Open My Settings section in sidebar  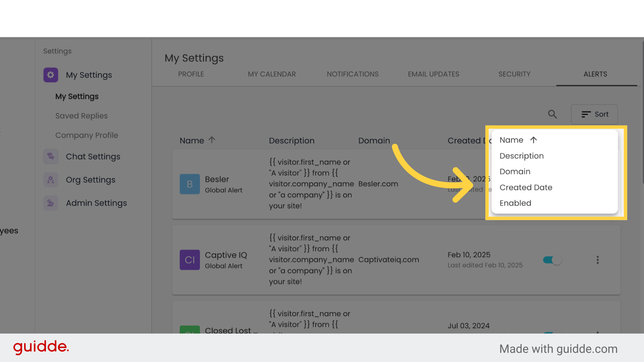click(x=89, y=75)
